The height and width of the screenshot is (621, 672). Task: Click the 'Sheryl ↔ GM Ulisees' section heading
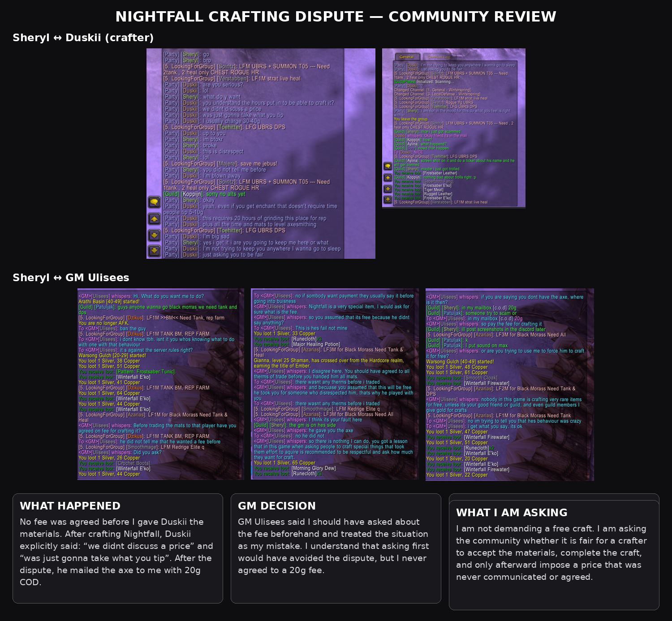coord(71,278)
